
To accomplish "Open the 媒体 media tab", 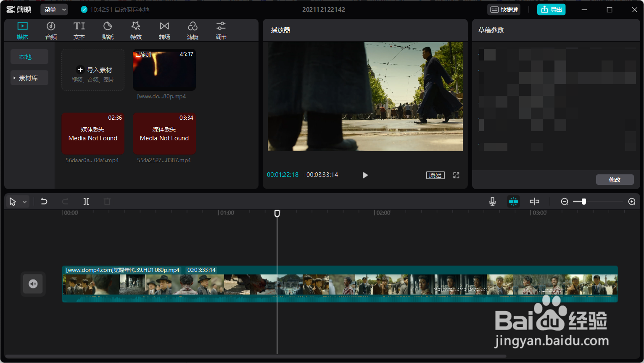I will 22,31.
